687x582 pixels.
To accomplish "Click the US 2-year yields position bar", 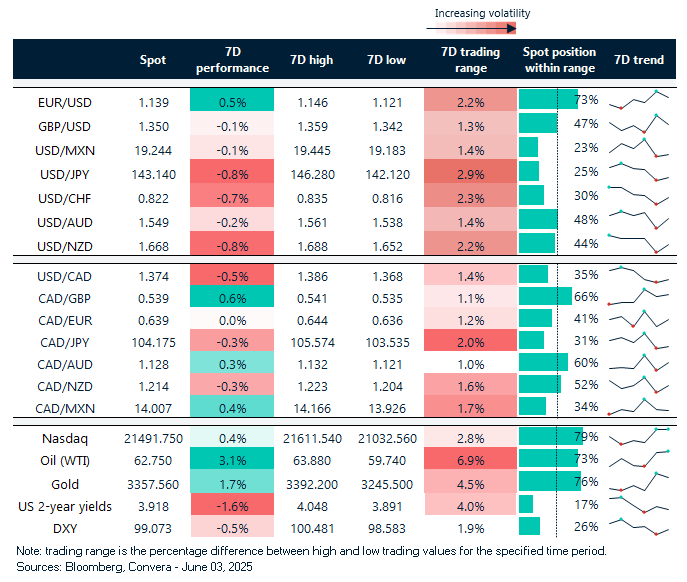I will click(x=526, y=506).
